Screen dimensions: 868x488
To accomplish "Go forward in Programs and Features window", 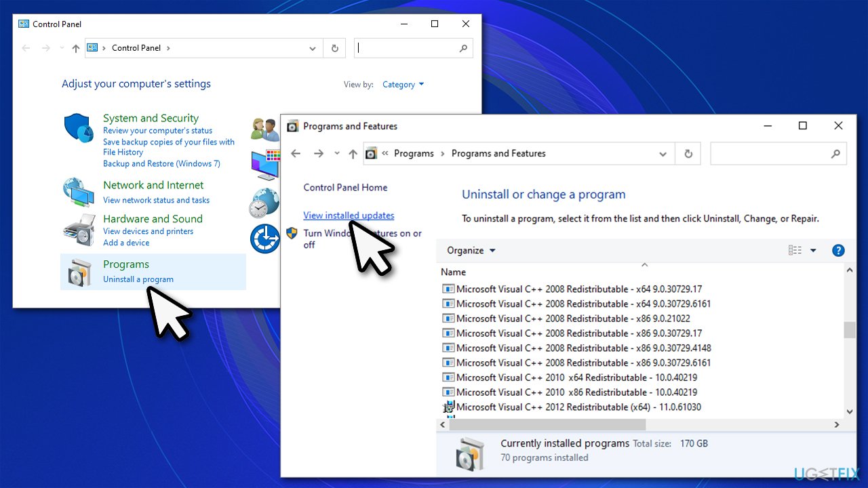I will 319,154.
